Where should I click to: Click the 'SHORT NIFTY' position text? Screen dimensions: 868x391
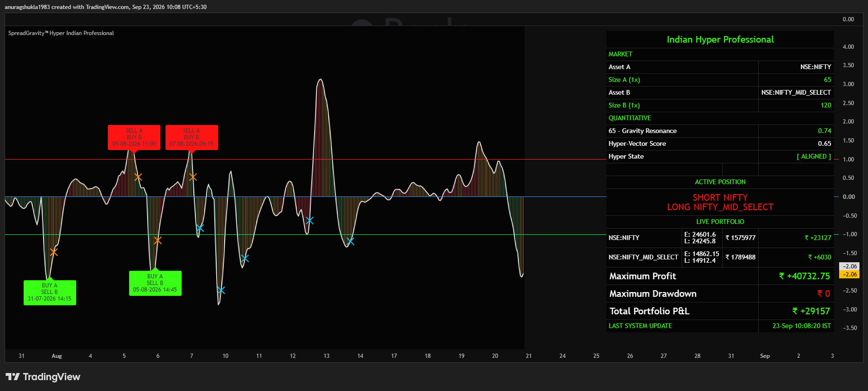pos(720,198)
